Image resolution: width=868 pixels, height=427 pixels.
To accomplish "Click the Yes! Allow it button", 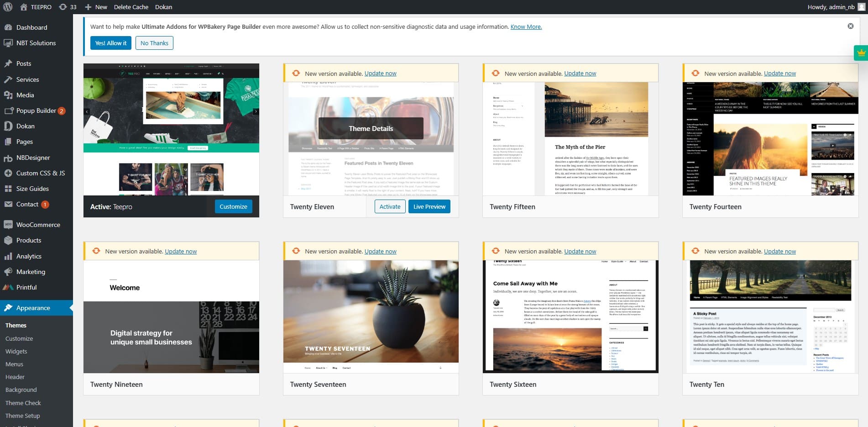I will pyautogui.click(x=111, y=43).
